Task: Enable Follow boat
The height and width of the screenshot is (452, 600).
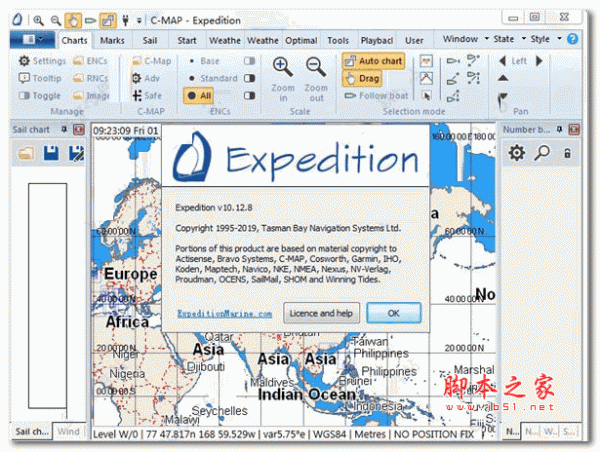Action: tap(376, 96)
